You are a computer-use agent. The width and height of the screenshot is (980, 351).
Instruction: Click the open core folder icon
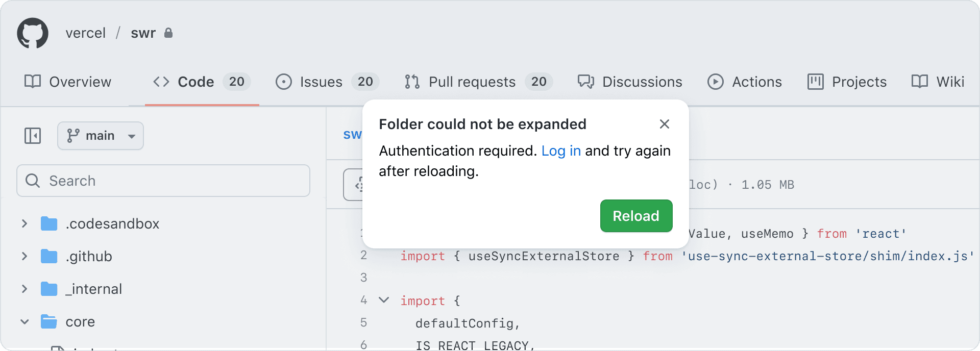click(x=49, y=321)
